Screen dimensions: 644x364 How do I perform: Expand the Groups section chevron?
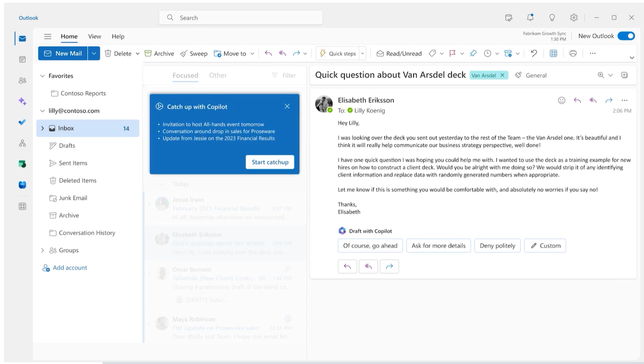point(42,250)
